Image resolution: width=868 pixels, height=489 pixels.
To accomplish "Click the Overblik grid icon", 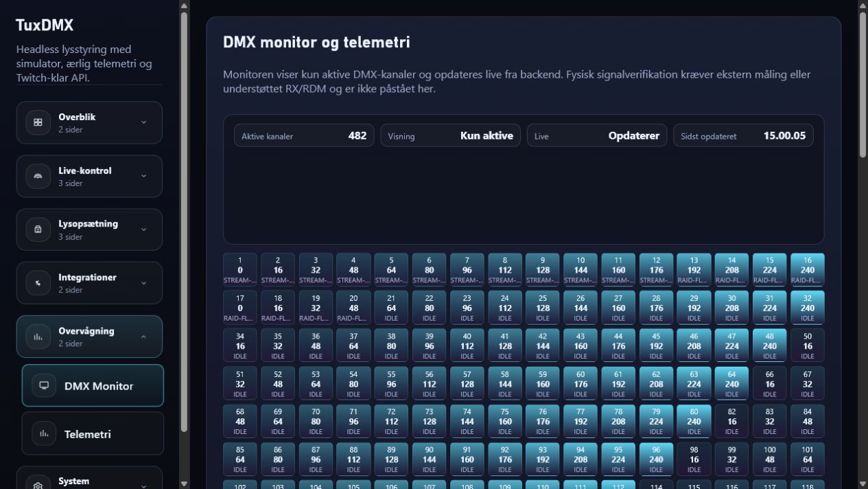I will coord(38,122).
